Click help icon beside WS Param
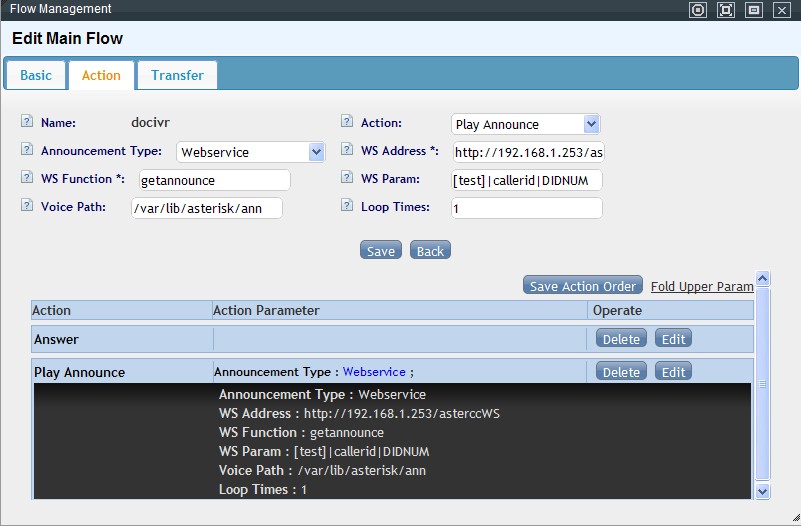Screen dimensions: 801x526 pyautogui.click(x=346, y=178)
